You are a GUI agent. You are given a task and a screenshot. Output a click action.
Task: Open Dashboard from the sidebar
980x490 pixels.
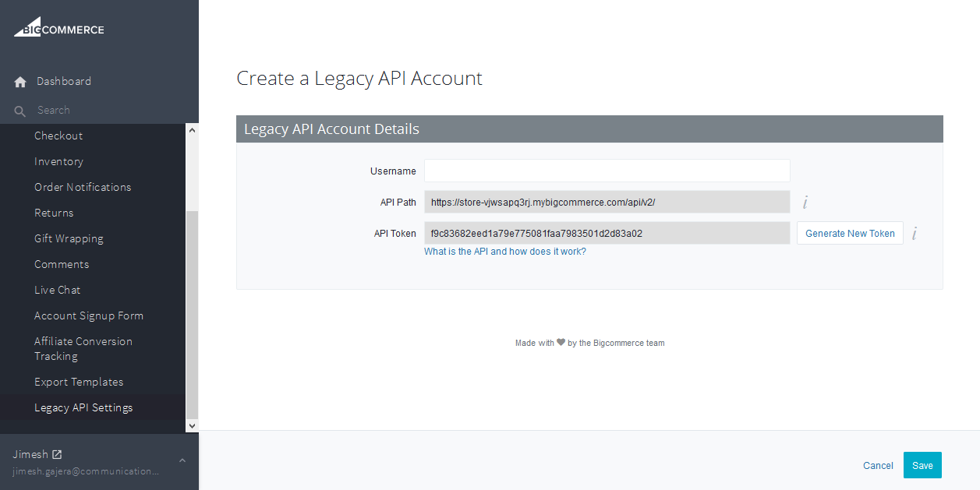coord(64,81)
